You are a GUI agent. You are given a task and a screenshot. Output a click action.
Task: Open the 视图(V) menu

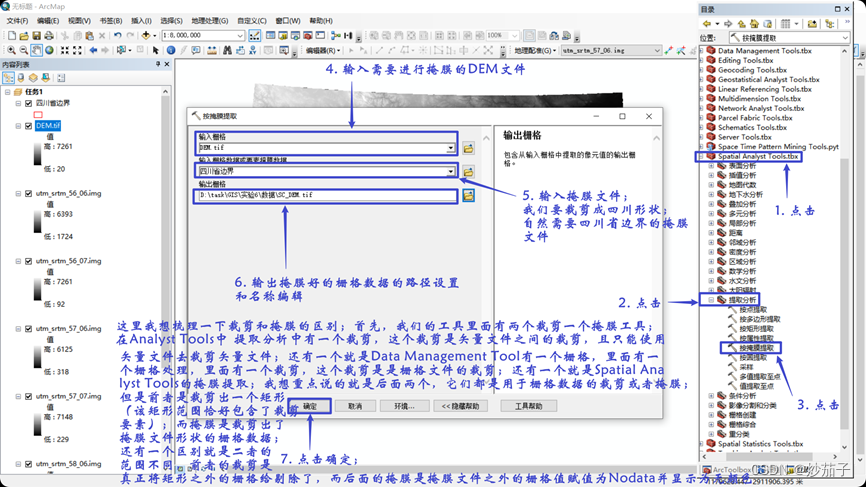(x=79, y=21)
